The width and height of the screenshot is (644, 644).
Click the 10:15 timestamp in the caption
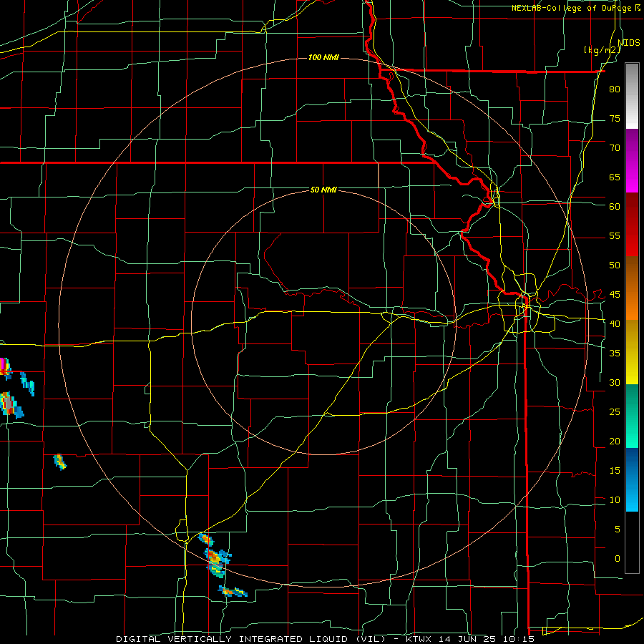coord(519,639)
